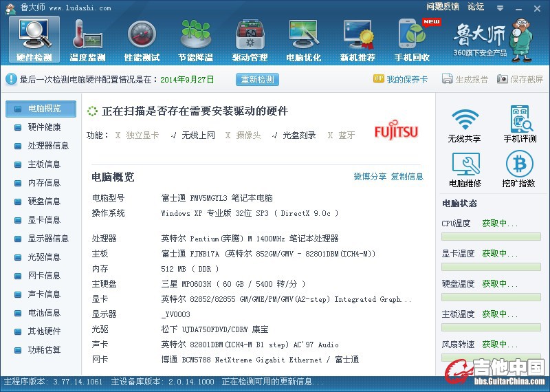Image resolution: width=550 pixels, height=392 pixels.
Task: Click the 微博分享 link
Action: tap(370, 177)
